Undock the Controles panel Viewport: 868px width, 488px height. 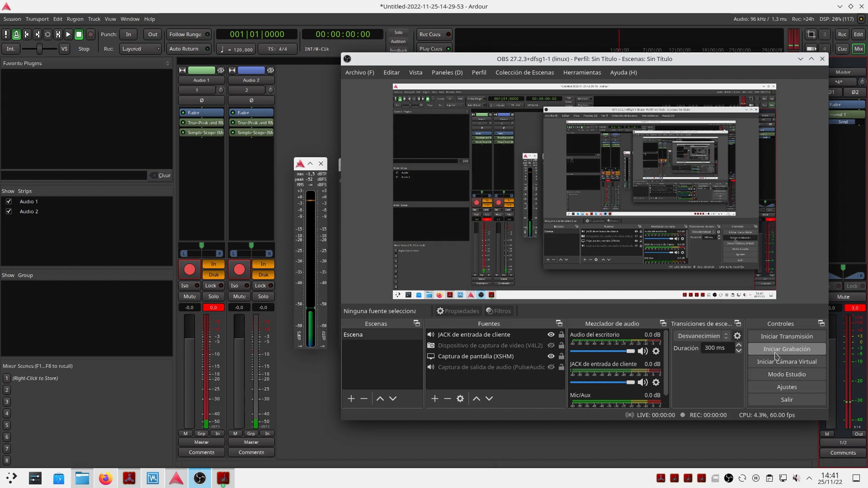point(821,323)
